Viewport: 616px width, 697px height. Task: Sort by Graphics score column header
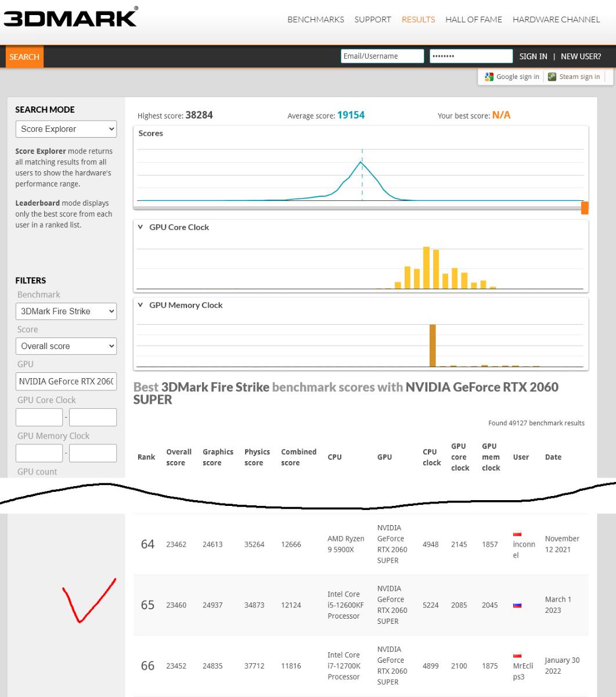(x=218, y=457)
